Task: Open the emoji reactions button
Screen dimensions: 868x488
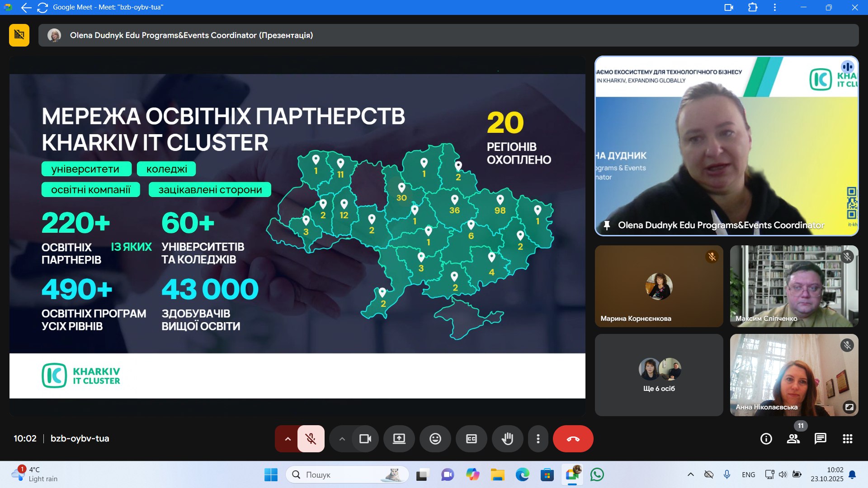Action: [x=435, y=439]
